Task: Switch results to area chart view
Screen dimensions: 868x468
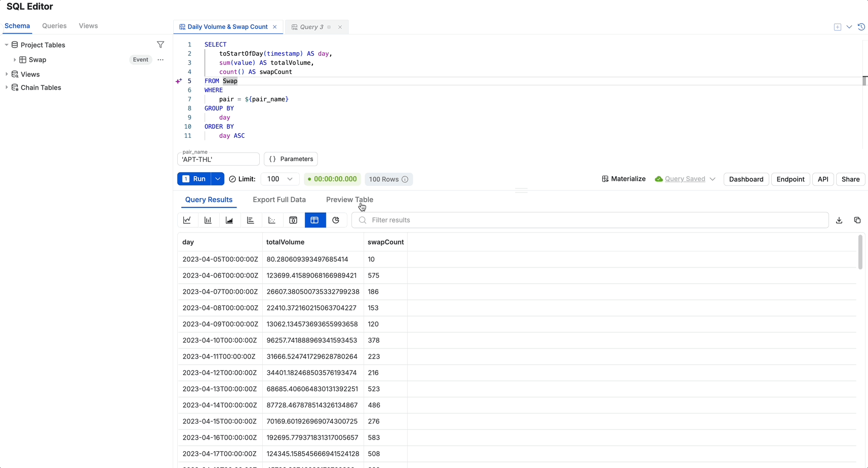Action: click(x=229, y=220)
